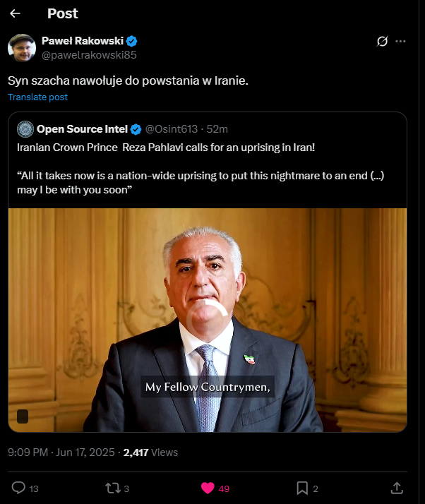Open the three-dot more options menu

[x=401, y=42]
